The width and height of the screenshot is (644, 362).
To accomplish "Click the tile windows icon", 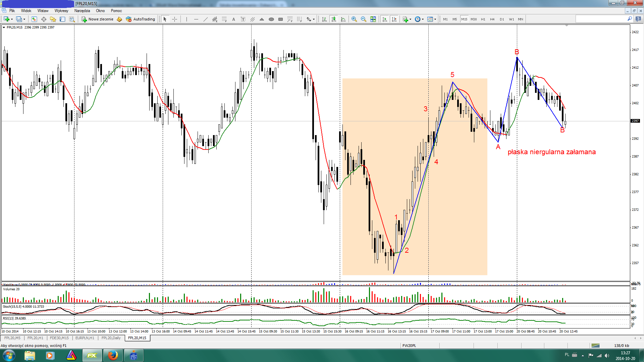I will pos(373,19).
